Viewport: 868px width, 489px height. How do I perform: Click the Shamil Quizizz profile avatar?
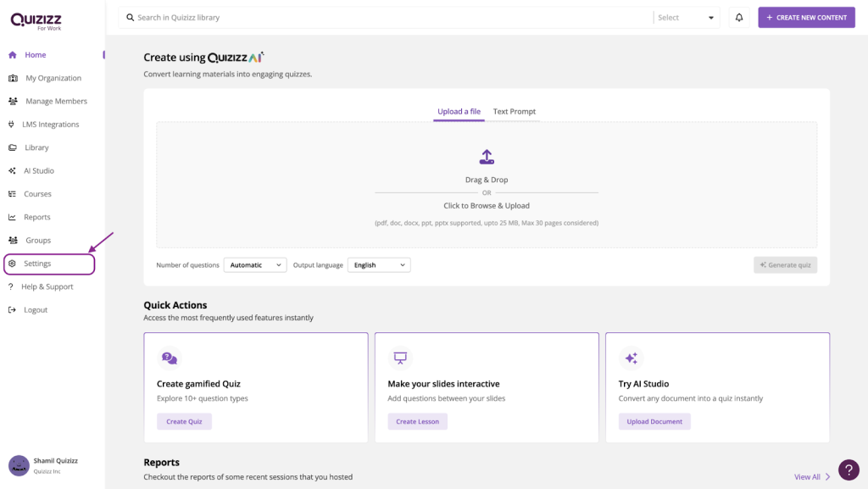tap(19, 465)
